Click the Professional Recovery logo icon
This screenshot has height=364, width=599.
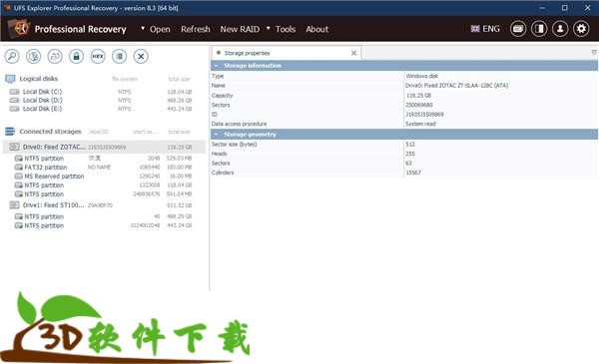(20, 29)
